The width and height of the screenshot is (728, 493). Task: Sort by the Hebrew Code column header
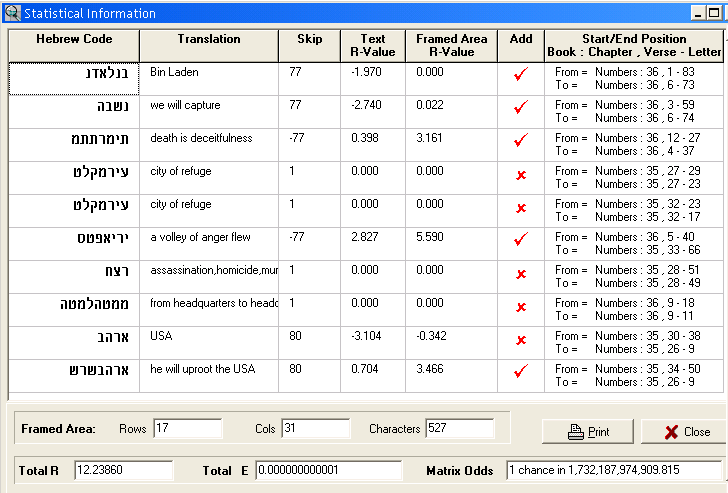[74, 45]
